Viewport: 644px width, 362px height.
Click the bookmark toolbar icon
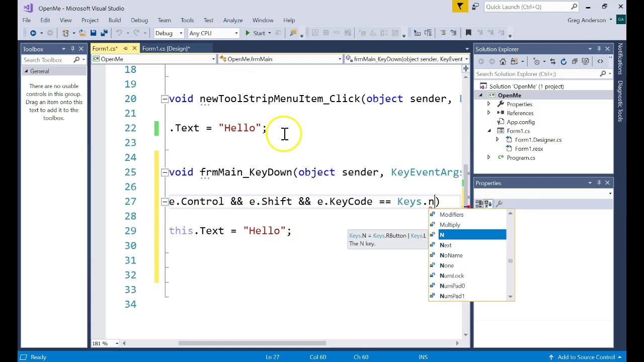[x=468, y=33]
